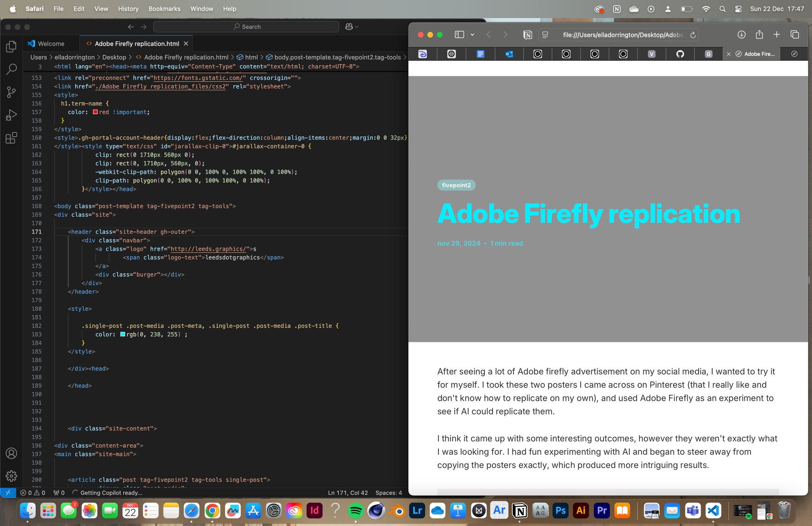The width and height of the screenshot is (812, 526).
Task: Open Blender from the Dock
Action: click(397, 511)
